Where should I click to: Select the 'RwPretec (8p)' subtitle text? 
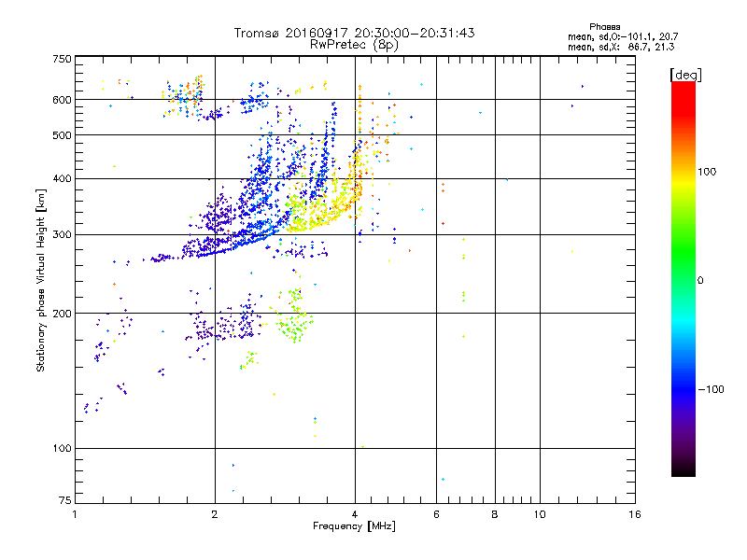point(354,45)
